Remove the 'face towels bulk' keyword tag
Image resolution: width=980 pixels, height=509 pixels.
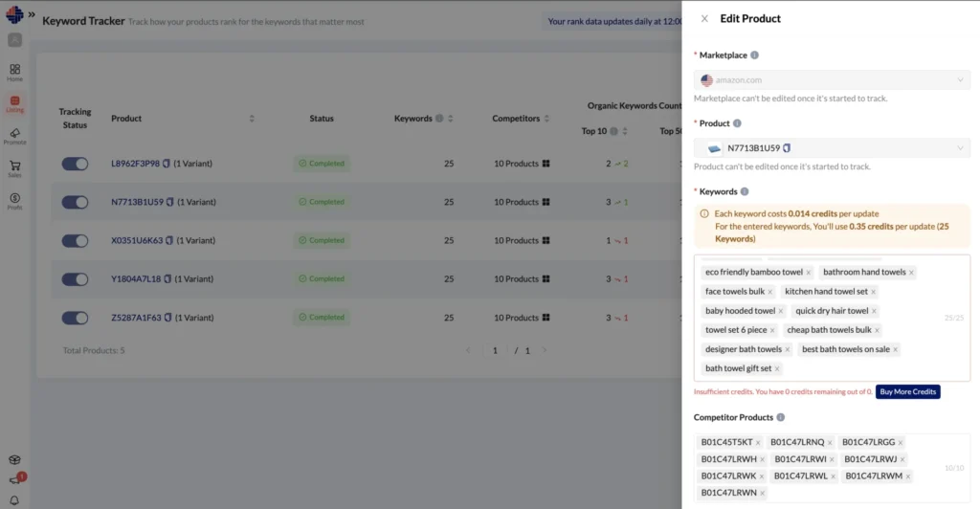(769, 292)
